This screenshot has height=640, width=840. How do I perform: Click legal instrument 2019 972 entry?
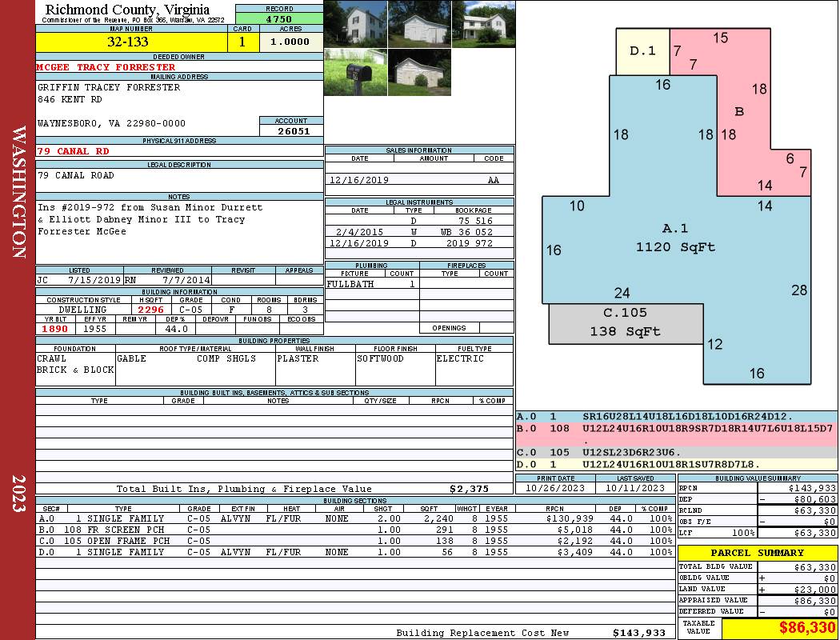point(470,243)
